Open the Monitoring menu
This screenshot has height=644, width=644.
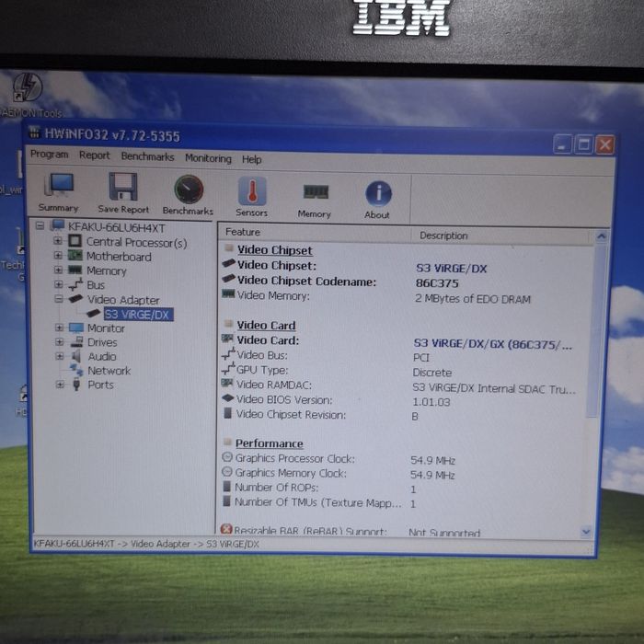(208, 158)
